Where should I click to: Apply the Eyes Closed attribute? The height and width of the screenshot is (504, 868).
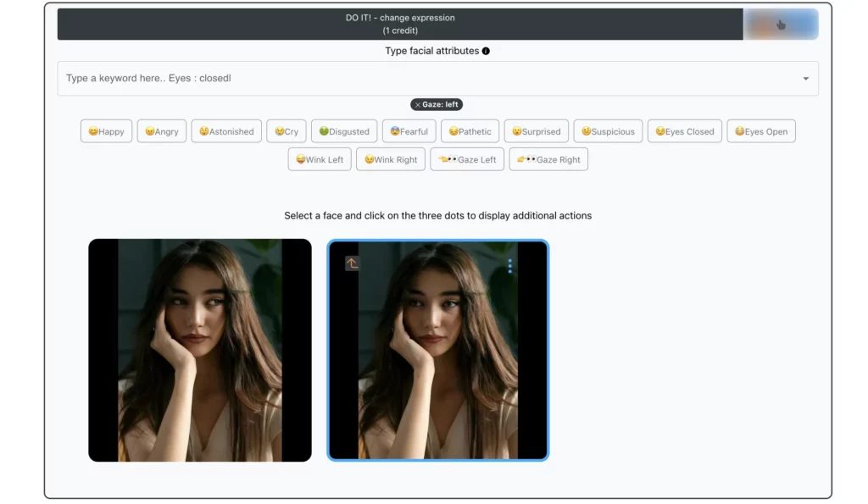point(684,131)
